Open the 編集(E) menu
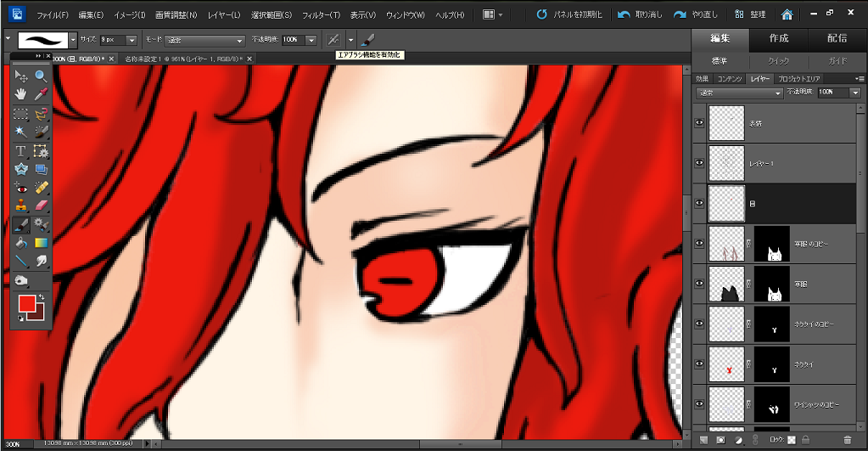The image size is (868, 451). [91, 15]
